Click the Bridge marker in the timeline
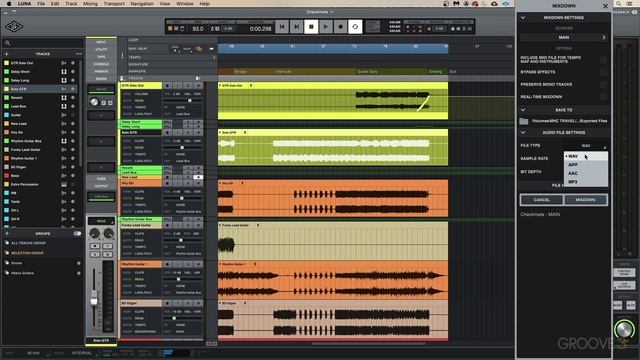640x360 pixels. click(x=240, y=72)
